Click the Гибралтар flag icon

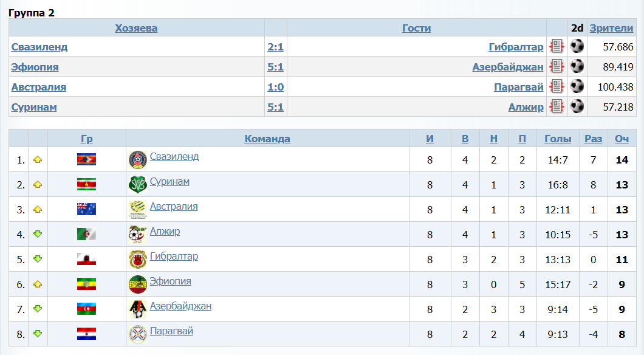tap(86, 260)
